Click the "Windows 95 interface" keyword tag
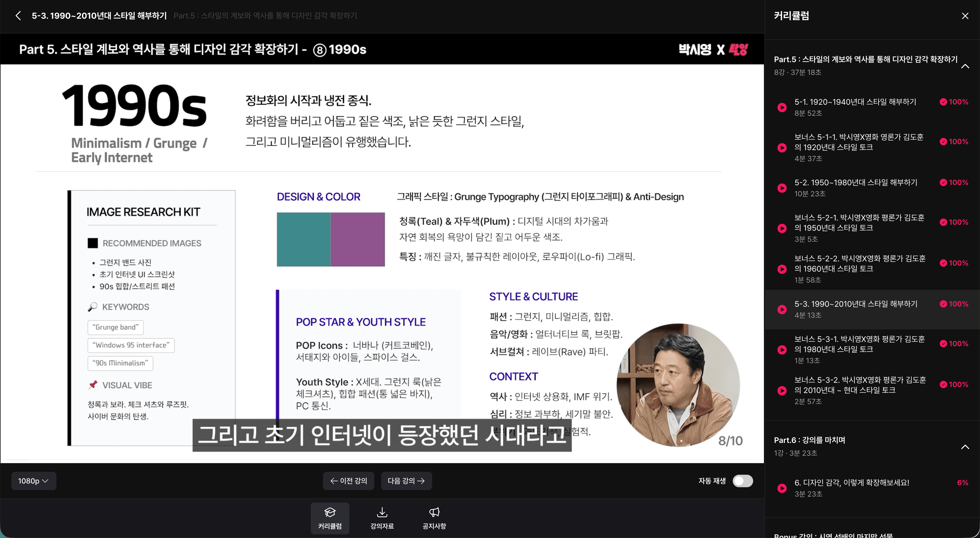 pyautogui.click(x=131, y=345)
